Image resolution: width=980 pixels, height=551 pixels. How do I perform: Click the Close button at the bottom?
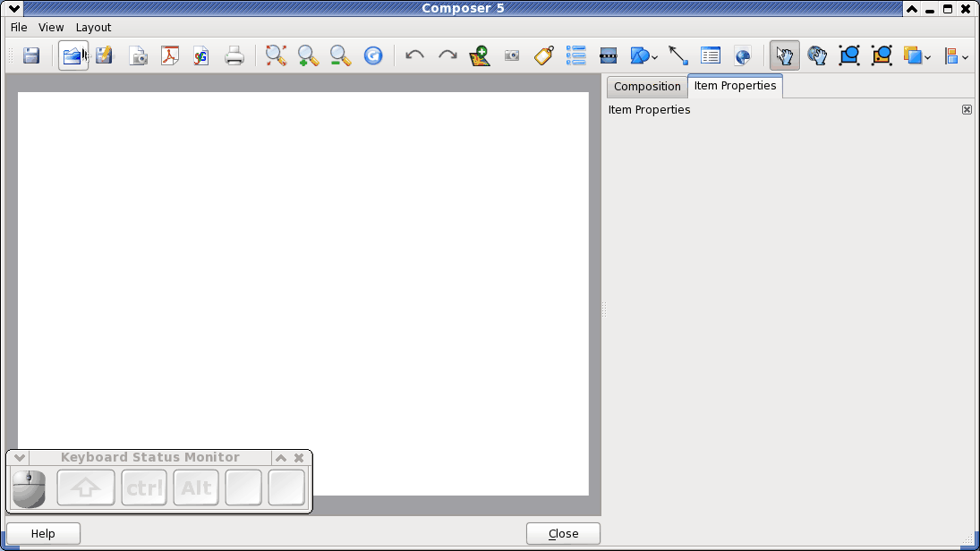563,533
